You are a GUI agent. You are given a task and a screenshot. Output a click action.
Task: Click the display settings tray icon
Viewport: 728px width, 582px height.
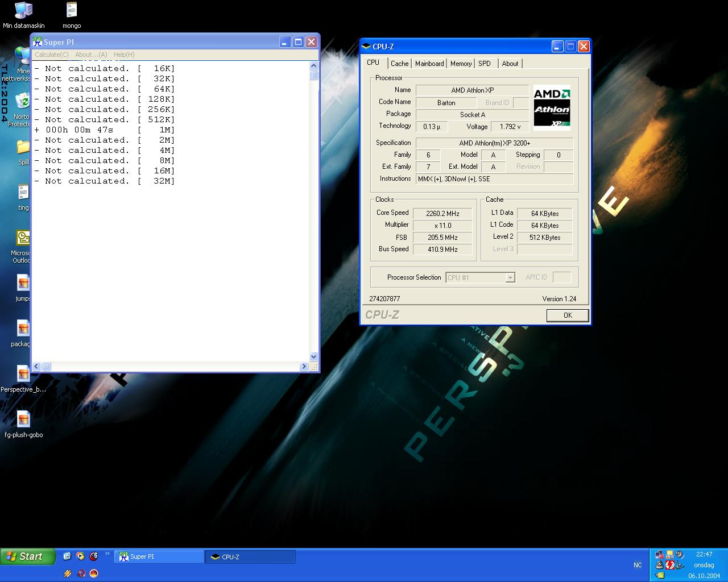tap(670, 555)
